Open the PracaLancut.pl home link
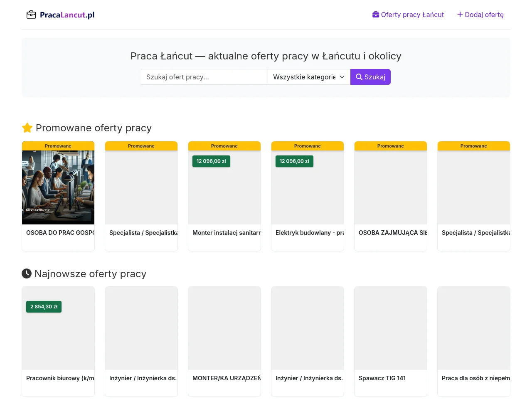 pyautogui.click(x=60, y=15)
